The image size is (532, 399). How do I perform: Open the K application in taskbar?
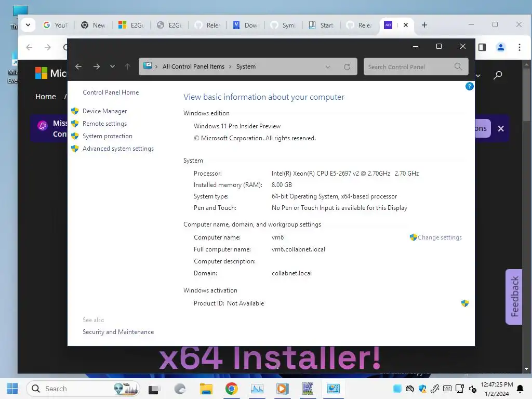[x=308, y=389]
